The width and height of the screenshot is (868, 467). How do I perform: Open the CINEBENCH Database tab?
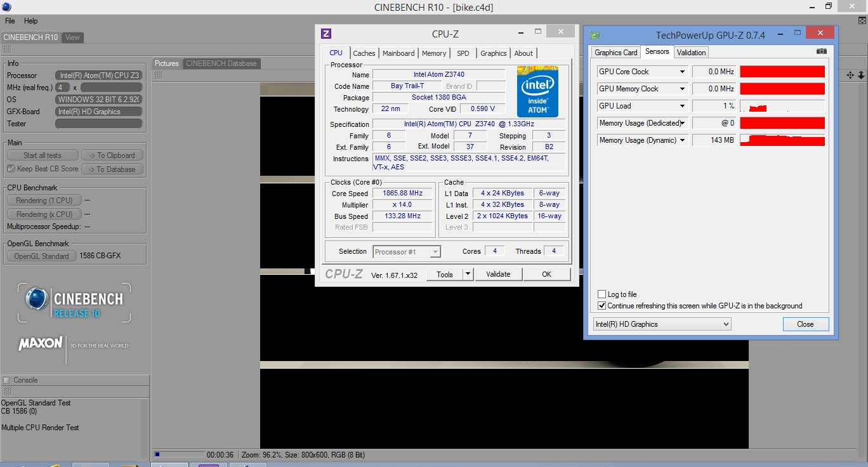coord(221,63)
